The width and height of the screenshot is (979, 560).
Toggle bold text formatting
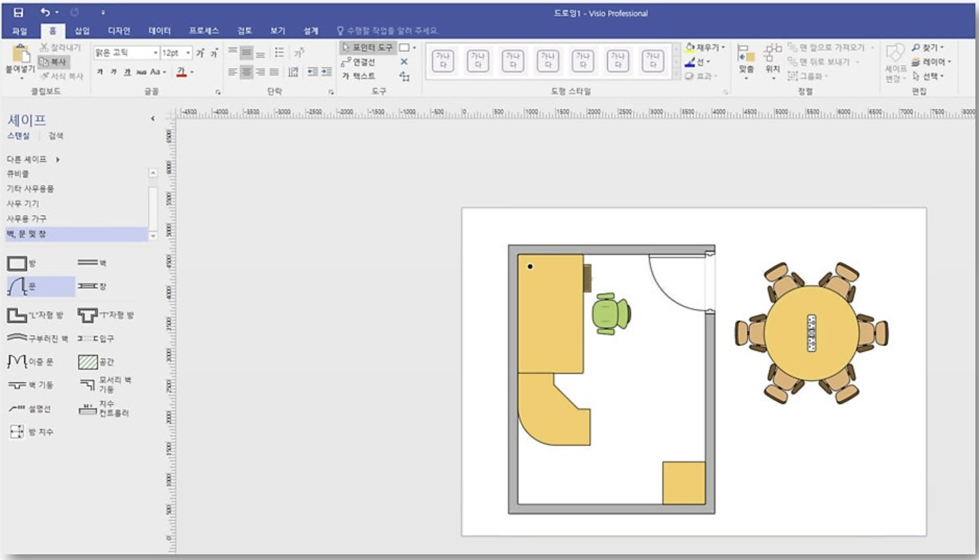[x=100, y=72]
